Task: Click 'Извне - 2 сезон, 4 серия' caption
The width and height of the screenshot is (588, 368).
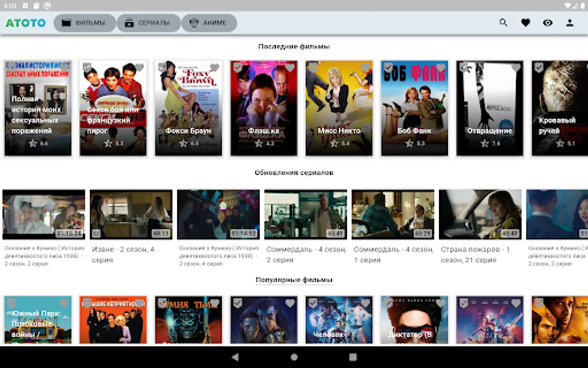Action: [x=123, y=254]
